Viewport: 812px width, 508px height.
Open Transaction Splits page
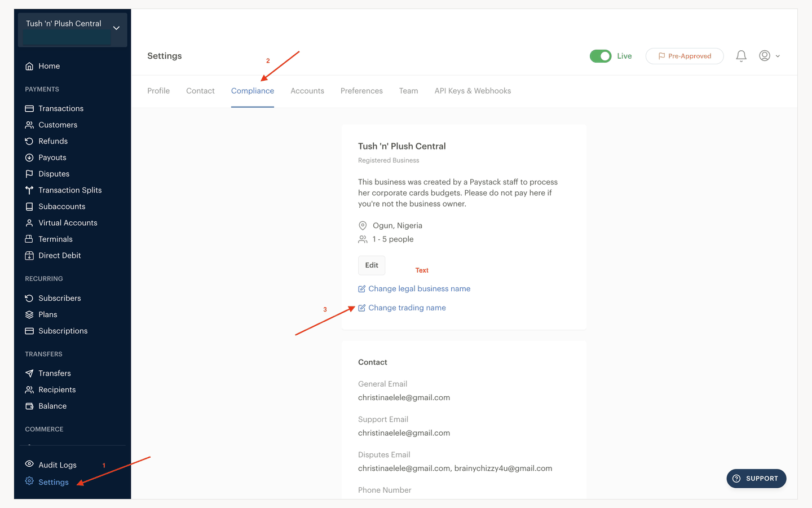click(x=70, y=190)
